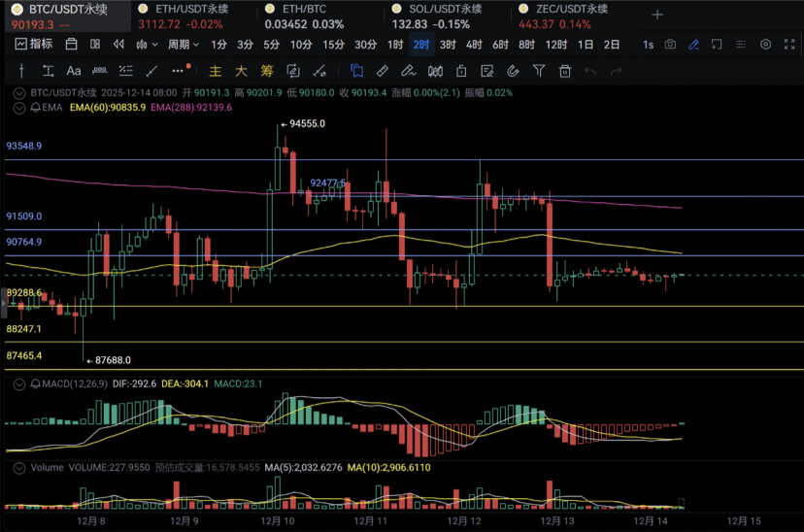Open the drawing filter funnel icon

click(539, 71)
